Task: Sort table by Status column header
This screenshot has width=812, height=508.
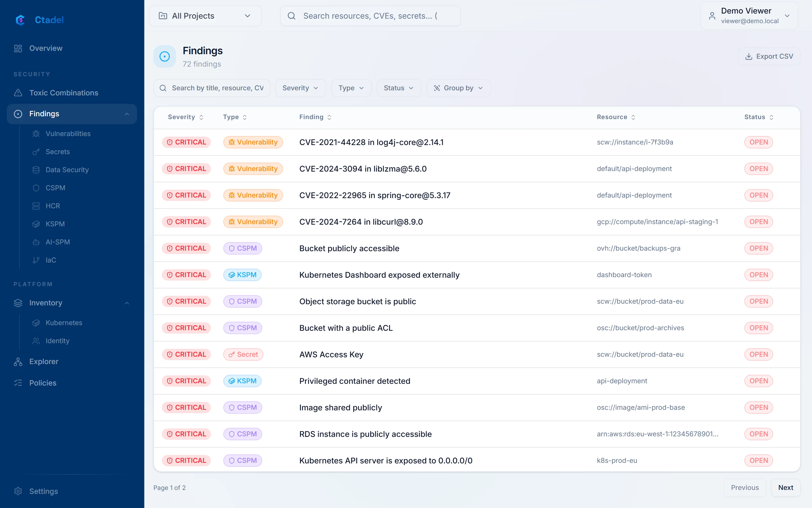Action: point(759,117)
